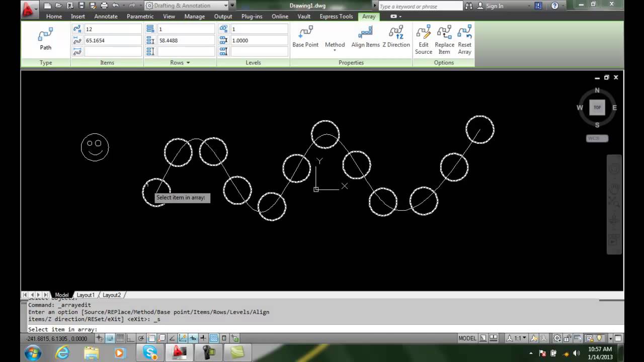This screenshot has width=644, height=362.
Task: Click the Z Direction icon
Action: (396, 33)
